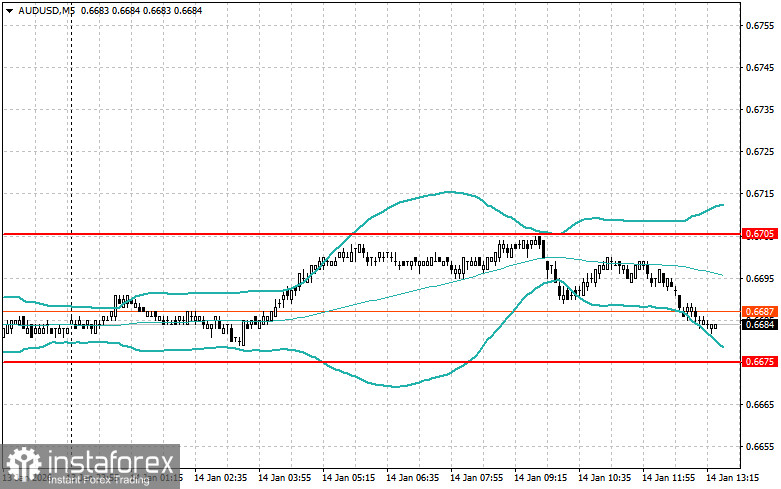This screenshot has width=781, height=489.
Task: Click the 14 Jan 03:55 time label
Action: 284,478
